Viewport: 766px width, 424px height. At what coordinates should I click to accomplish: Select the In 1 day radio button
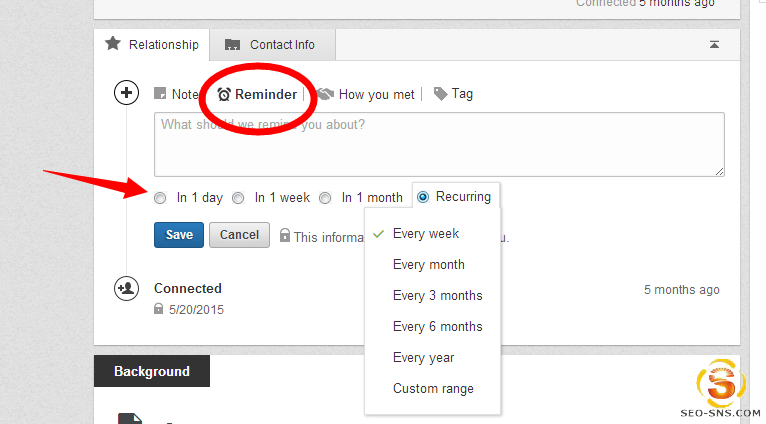[x=160, y=198]
